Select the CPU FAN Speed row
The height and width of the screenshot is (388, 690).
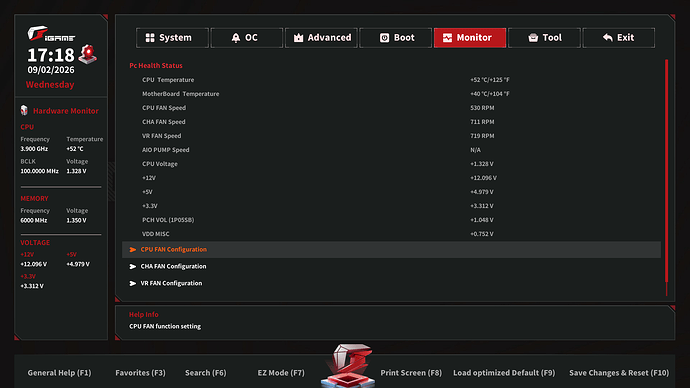391,108
